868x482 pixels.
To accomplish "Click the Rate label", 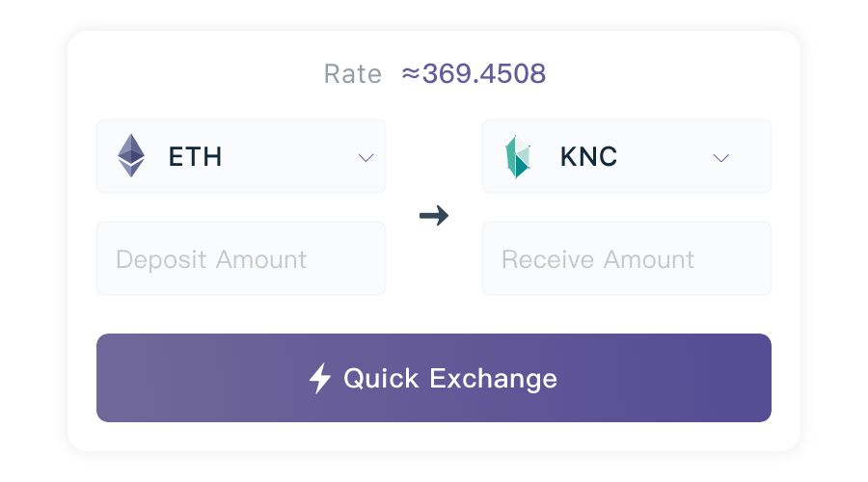I will (352, 74).
